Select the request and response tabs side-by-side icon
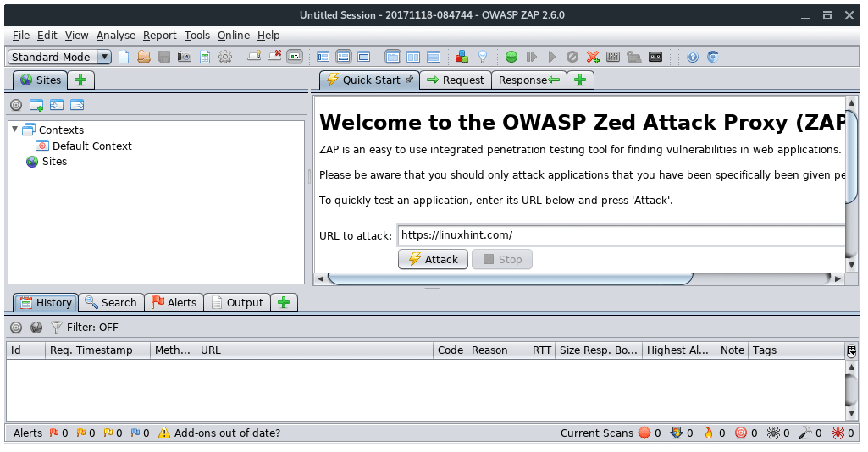This screenshot has width=868, height=452. 392,57
